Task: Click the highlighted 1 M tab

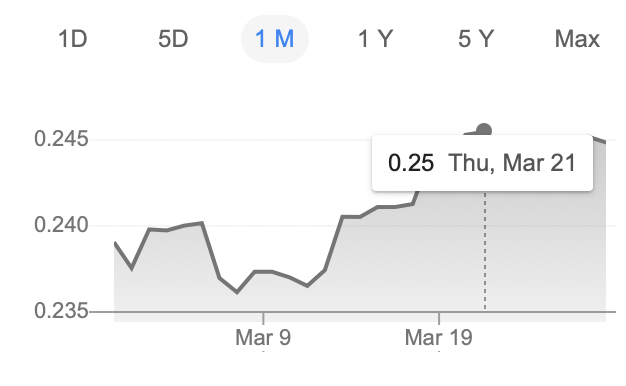Action: tap(275, 39)
